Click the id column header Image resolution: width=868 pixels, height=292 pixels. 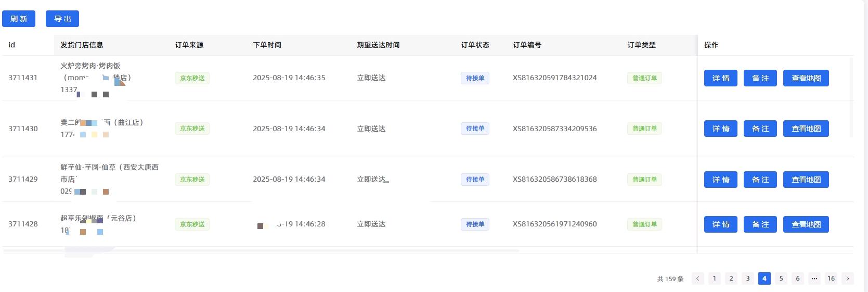[x=11, y=45]
